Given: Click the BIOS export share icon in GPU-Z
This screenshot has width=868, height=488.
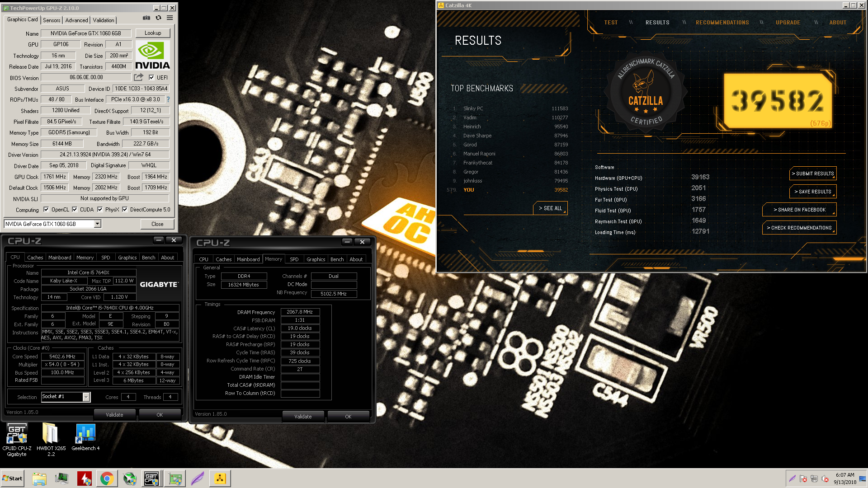Looking at the screenshot, I should 138,77.
